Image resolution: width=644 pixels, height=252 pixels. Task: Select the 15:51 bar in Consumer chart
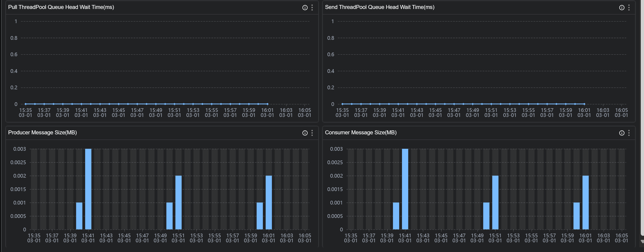coord(495,202)
